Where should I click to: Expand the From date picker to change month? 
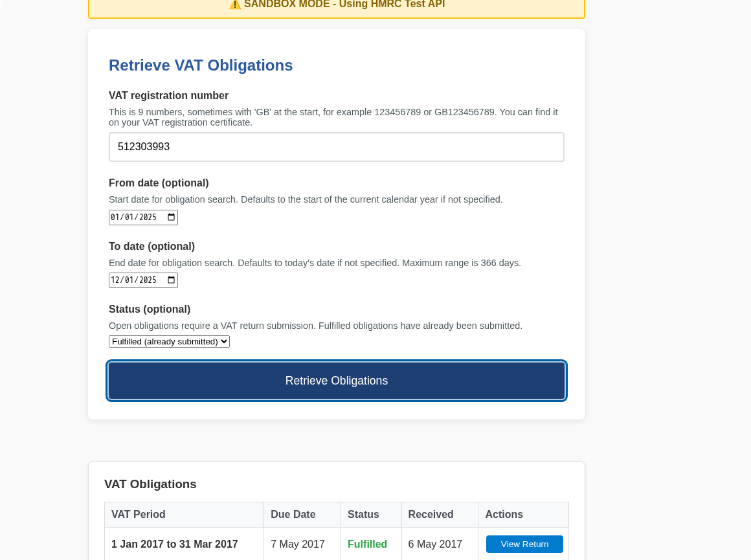pos(172,217)
